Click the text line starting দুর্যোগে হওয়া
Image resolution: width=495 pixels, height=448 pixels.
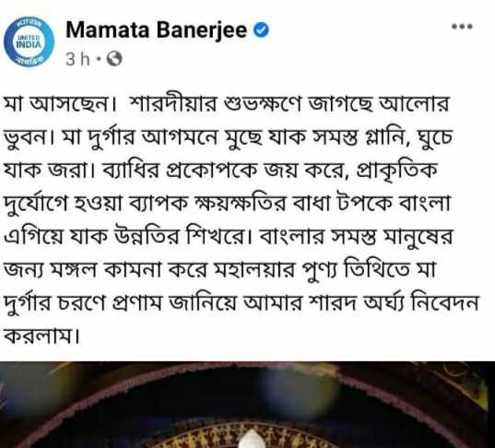227,204
